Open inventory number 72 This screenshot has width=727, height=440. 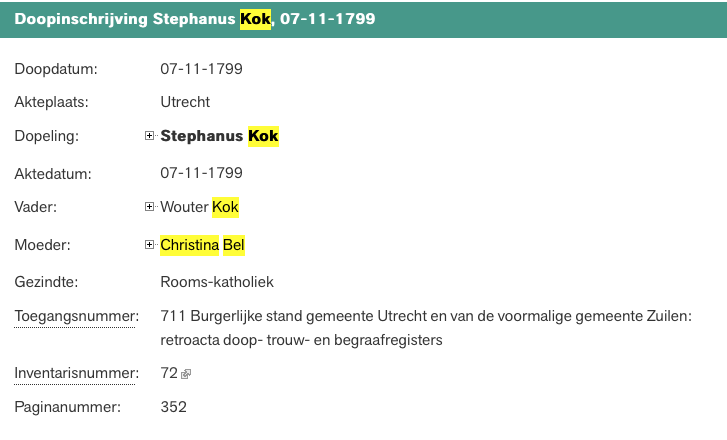pyautogui.click(x=168, y=373)
